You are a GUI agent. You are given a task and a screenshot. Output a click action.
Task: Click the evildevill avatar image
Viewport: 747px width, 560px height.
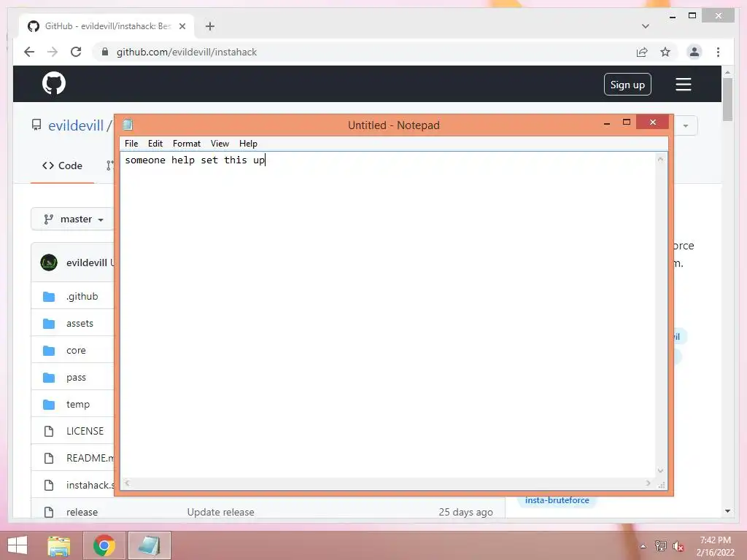(49, 262)
